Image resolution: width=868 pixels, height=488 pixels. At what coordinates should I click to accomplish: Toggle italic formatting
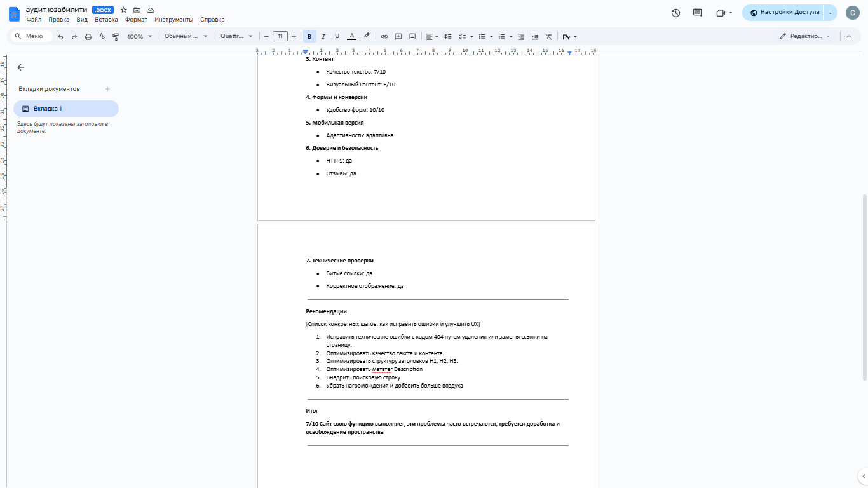323,37
